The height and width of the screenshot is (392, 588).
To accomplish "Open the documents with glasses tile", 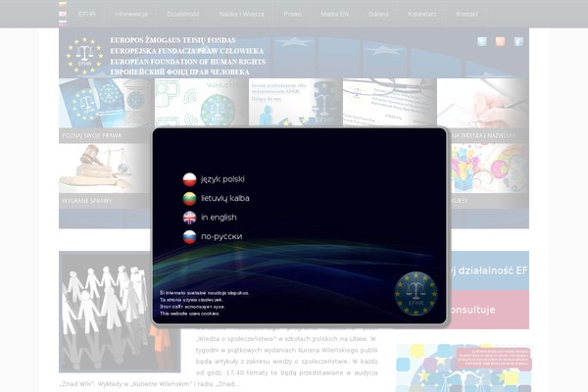I will [x=390, y=102].
